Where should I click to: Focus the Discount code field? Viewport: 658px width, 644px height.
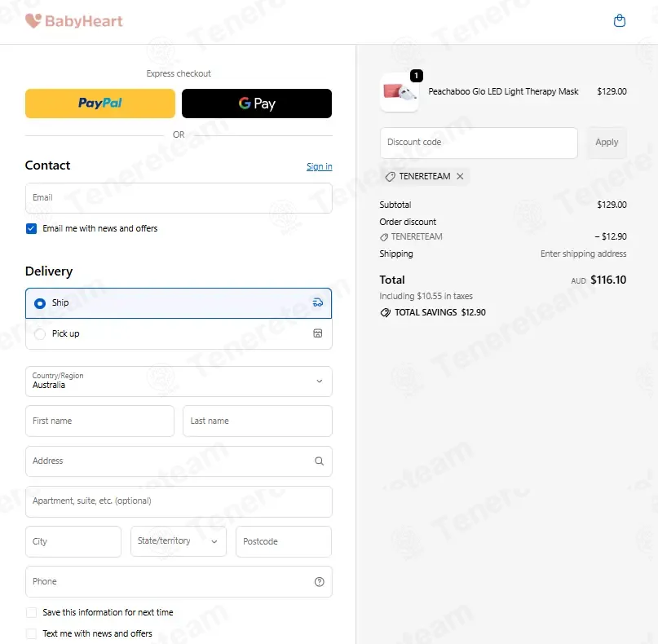pos(479,143)
